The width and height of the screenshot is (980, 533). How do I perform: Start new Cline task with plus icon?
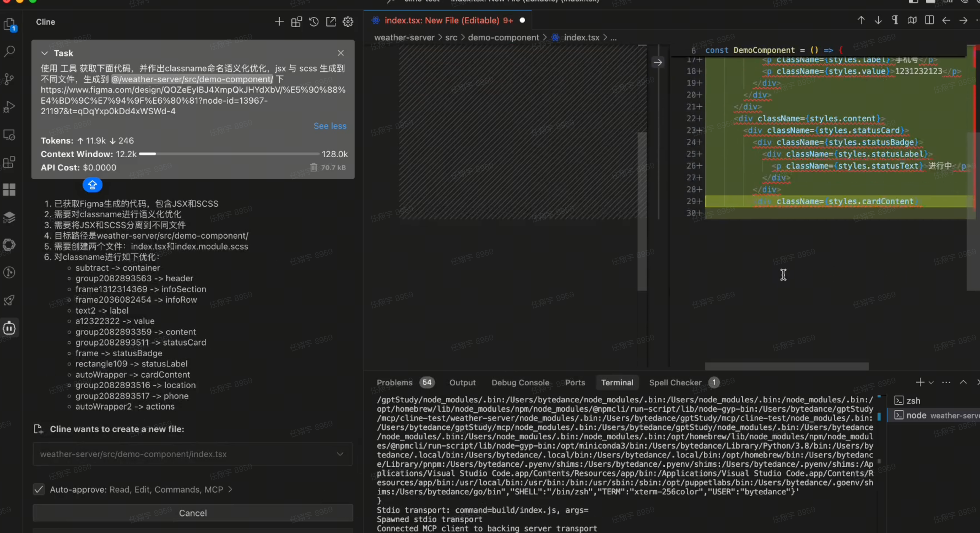[x=279, y=22]
